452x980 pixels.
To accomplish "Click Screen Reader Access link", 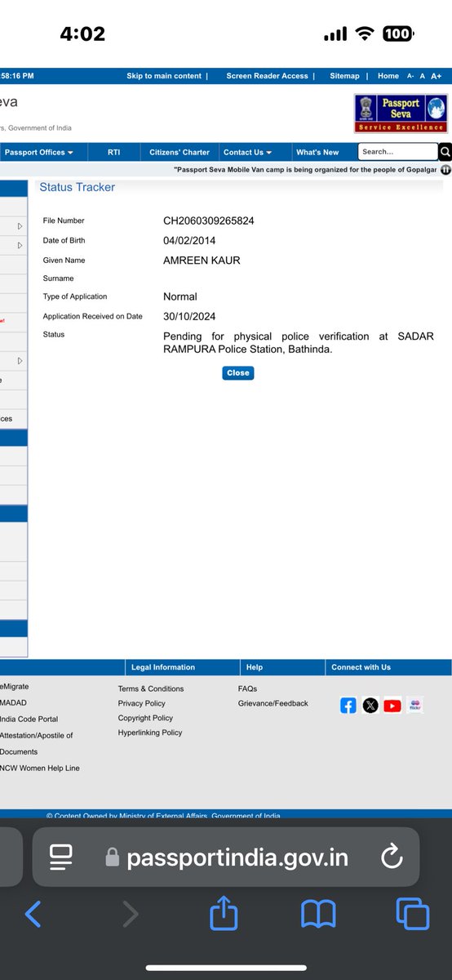I will tap(268, 76).
